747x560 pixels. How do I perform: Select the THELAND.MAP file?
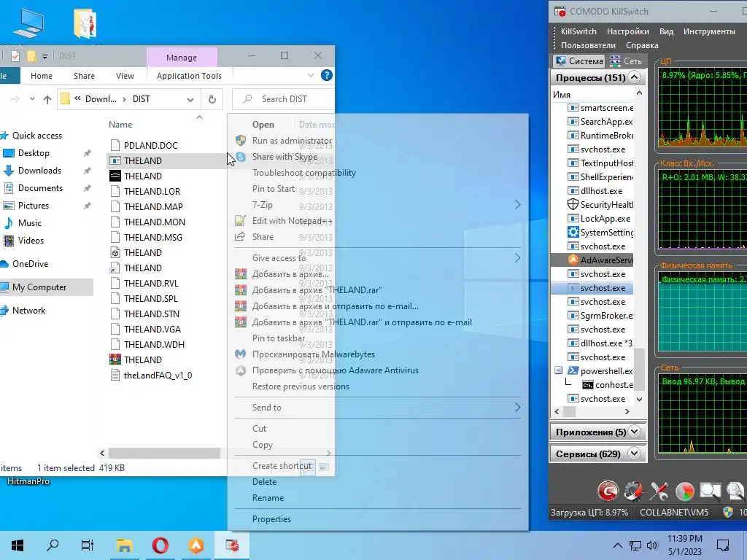(153, 206)
